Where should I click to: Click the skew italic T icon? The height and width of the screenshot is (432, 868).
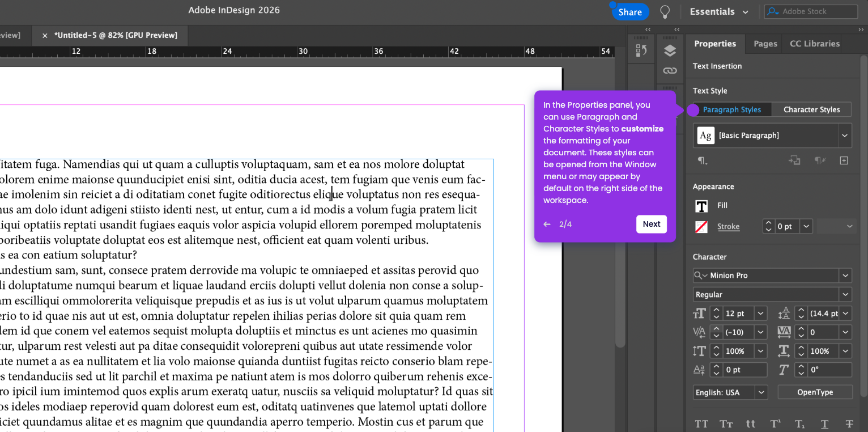(x=784, y=370)
